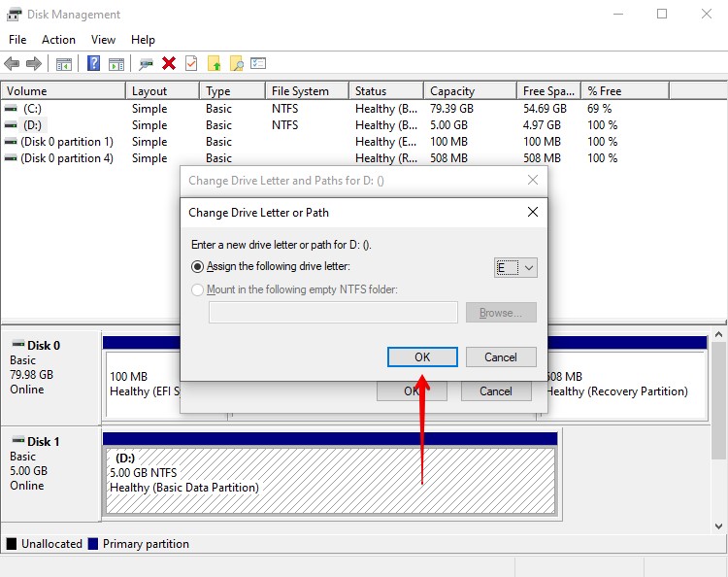Select 'Assign the following drive letter' radio

(198, 266)
